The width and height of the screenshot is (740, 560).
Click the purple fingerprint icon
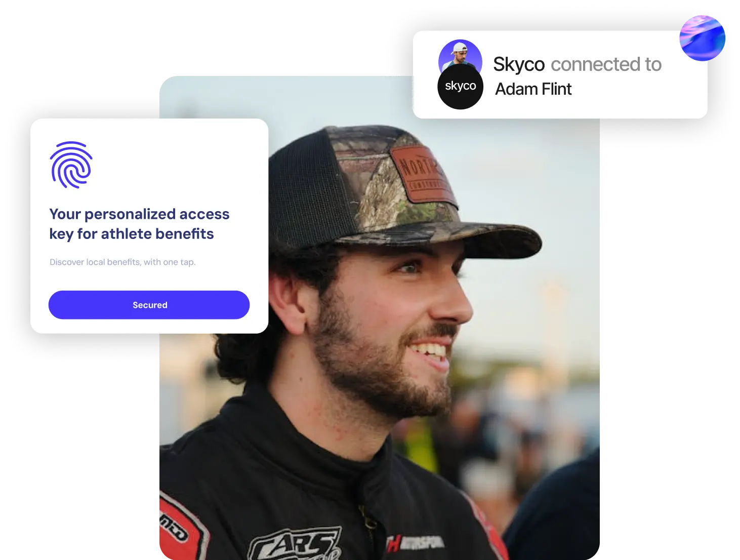[x=71, y=165]
